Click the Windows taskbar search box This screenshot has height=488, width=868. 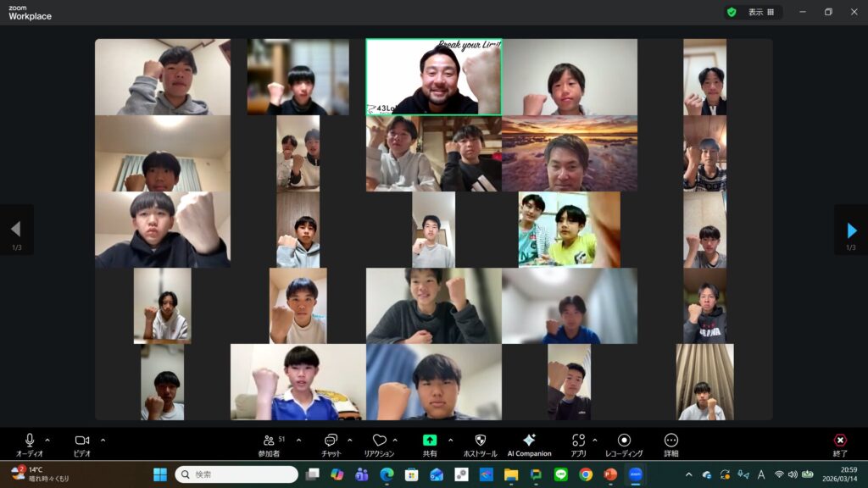[x=236, y=474]
